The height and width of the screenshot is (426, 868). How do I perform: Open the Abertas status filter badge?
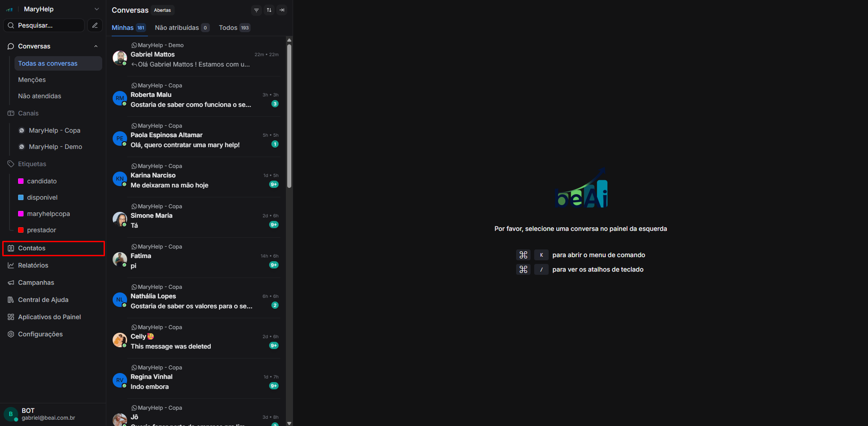tap(162, 10)
